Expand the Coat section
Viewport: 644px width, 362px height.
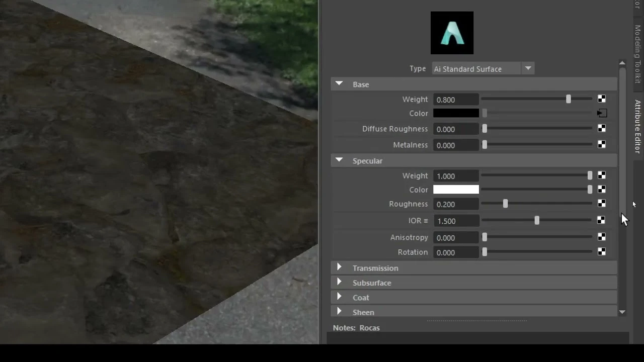tap(339, 297)
